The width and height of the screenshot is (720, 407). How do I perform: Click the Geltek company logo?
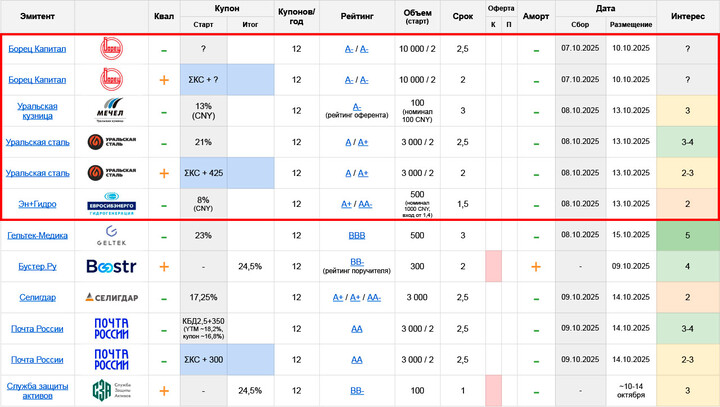point(111,235)
